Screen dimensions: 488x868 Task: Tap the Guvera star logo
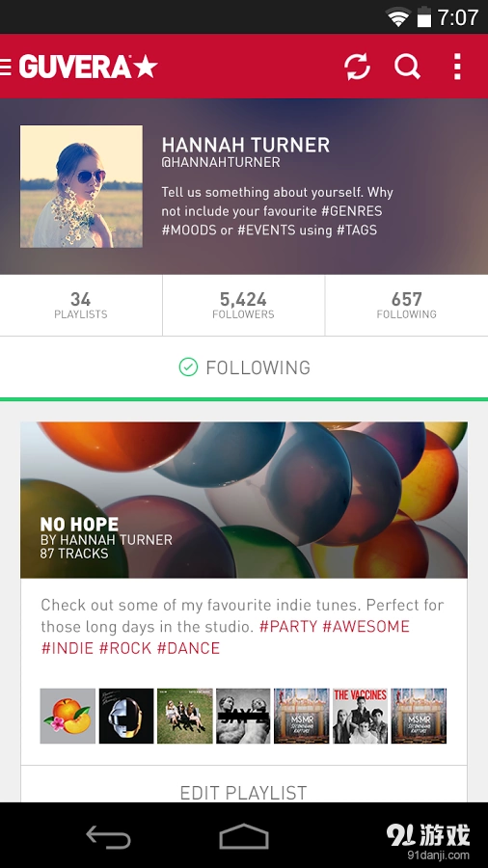(89, 67)
